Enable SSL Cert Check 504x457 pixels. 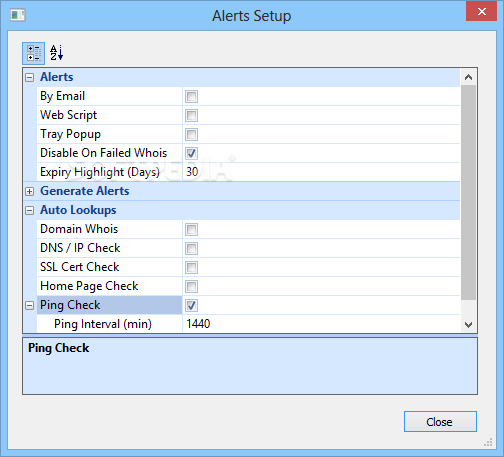191,267
